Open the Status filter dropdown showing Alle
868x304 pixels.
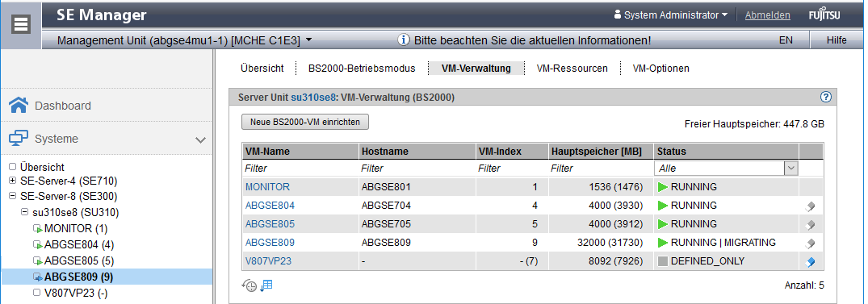[726, 168]
